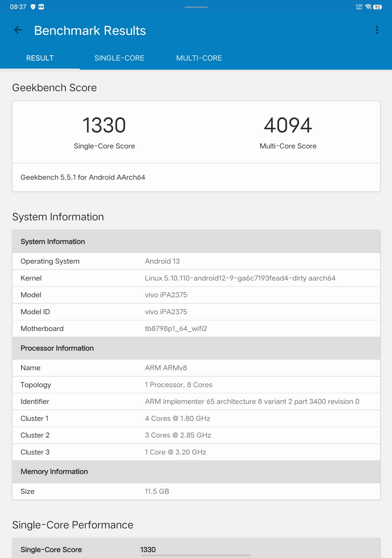This screenshot has height=558, width=392.
Task: Tap the Wi-Fi status icon
Action: pyautogui.click(x=368, y=7)
